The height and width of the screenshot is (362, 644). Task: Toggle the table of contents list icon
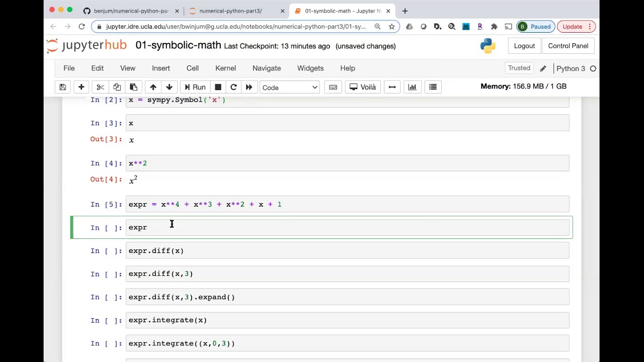(x=433, y=87)
